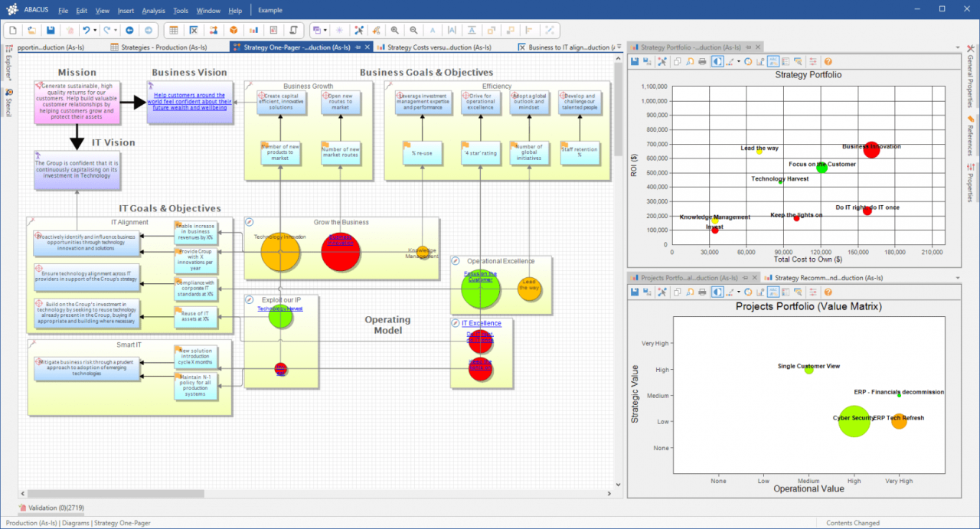Screen dimensions: 980x529
Task: Click the report page icon in main toolbar
Action: [273, 30]
